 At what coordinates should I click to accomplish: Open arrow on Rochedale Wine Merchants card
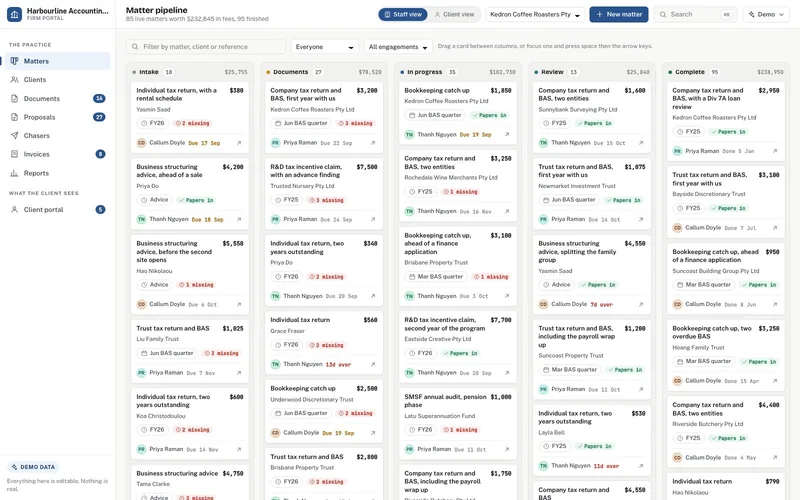click(507, 211)
